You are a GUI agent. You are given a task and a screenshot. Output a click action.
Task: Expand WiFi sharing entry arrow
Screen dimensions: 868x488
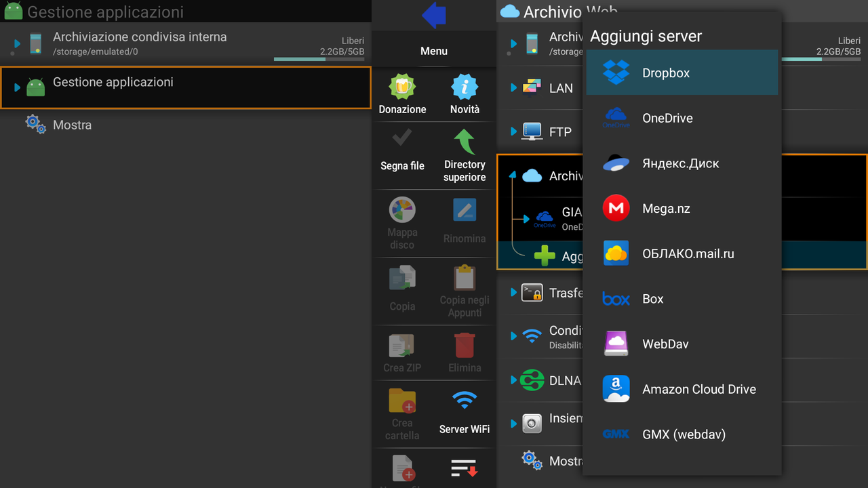coord(513,336)
